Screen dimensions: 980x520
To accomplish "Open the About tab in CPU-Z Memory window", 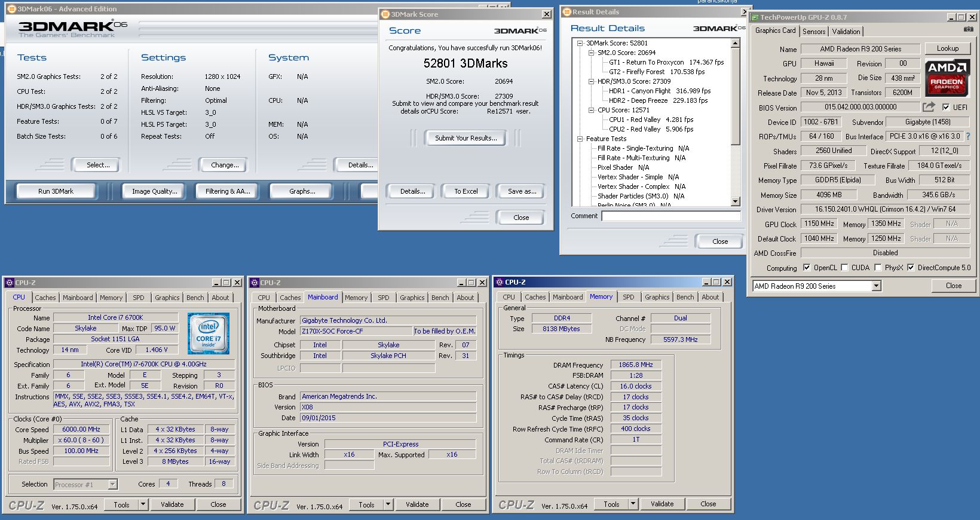I will (x=710, y=297).
